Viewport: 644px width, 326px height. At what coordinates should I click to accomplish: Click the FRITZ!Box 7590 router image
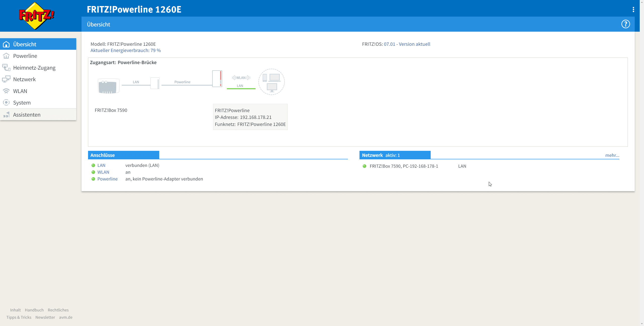tap(108, 86)
